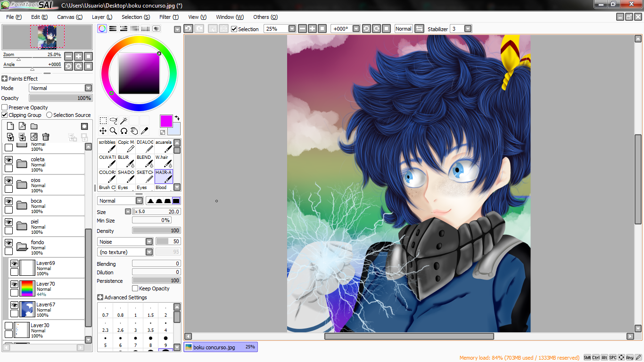Image resolution: width=644 pixels, height=362 pixels.
Task: Select the lasso selection tool
Action: tap(113, 121)
